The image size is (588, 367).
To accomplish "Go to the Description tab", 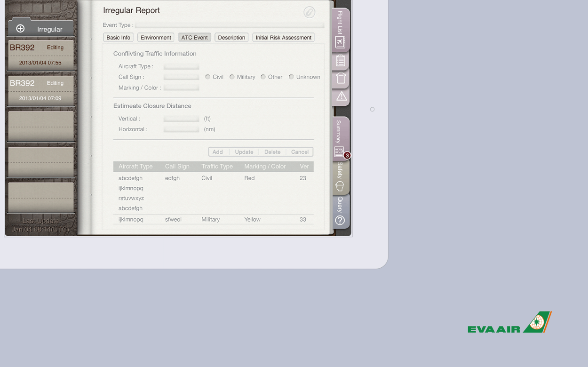I will pyautogui.click(x=231, y=38).
